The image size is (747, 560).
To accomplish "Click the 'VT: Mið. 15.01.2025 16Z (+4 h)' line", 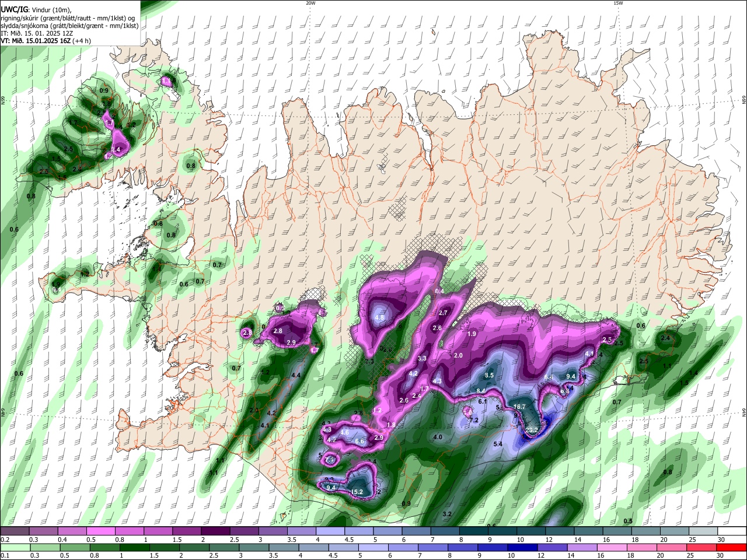I will (46, 41).
